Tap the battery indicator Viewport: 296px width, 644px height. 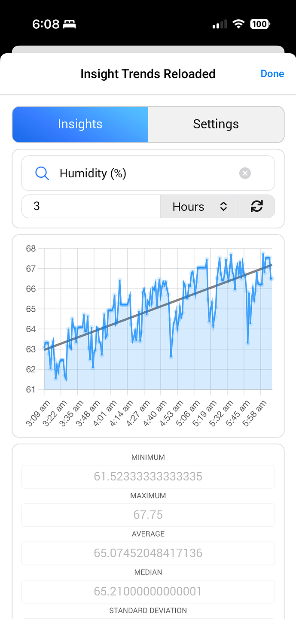(259, 24)
